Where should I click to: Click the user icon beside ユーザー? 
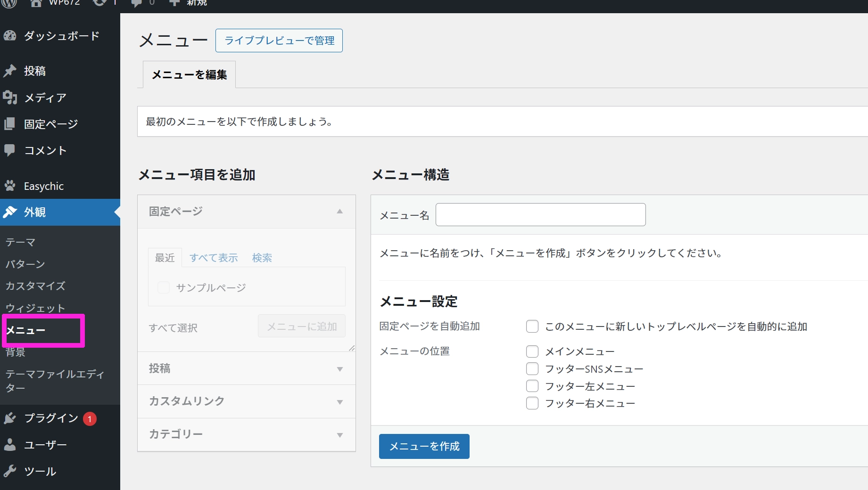[10, 445]
